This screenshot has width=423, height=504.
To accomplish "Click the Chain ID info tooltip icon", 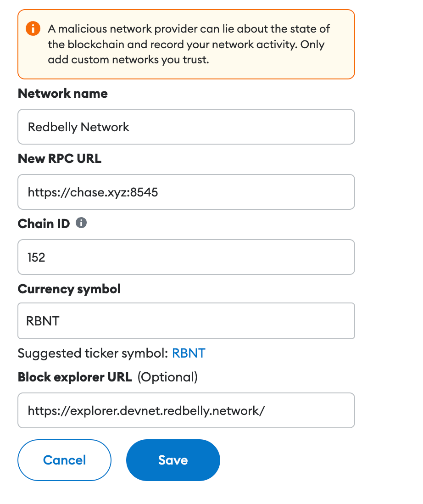I will point(81,223).
